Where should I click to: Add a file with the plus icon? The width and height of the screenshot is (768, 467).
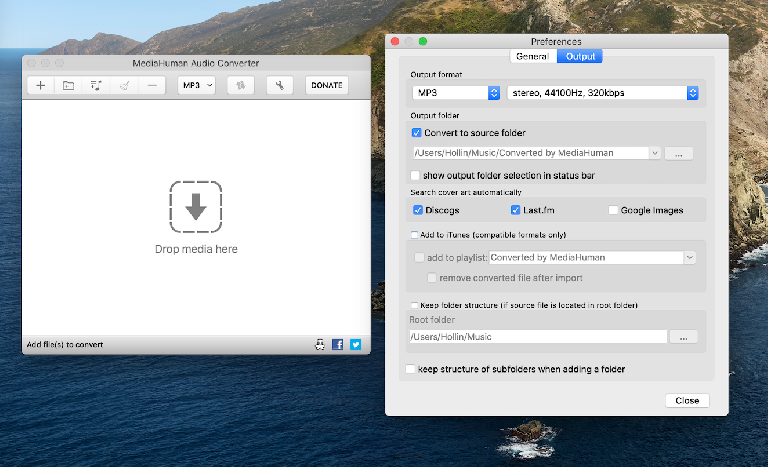pyautogui.click(x=41, y=85)
